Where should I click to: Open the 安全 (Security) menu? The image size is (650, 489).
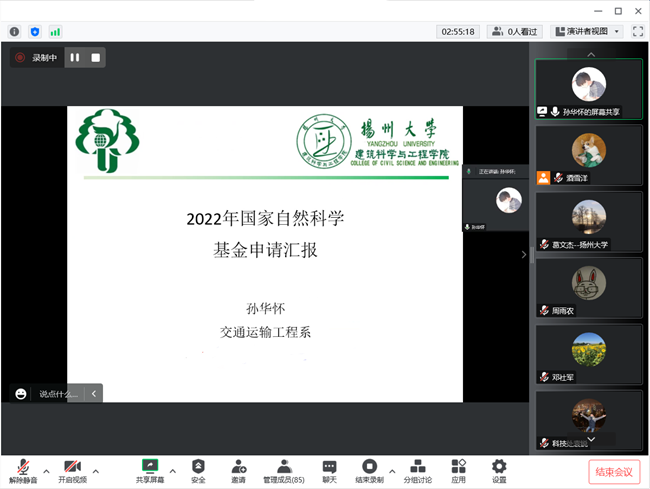[198, 470]
